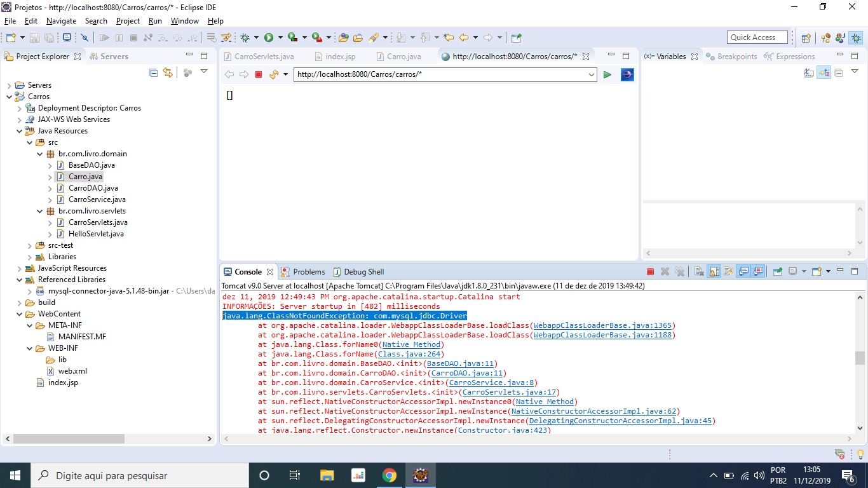The height and width of the screenshot is (488, 868).
Task: Select the Debug perspective bug icon
Action: (856, 37)
